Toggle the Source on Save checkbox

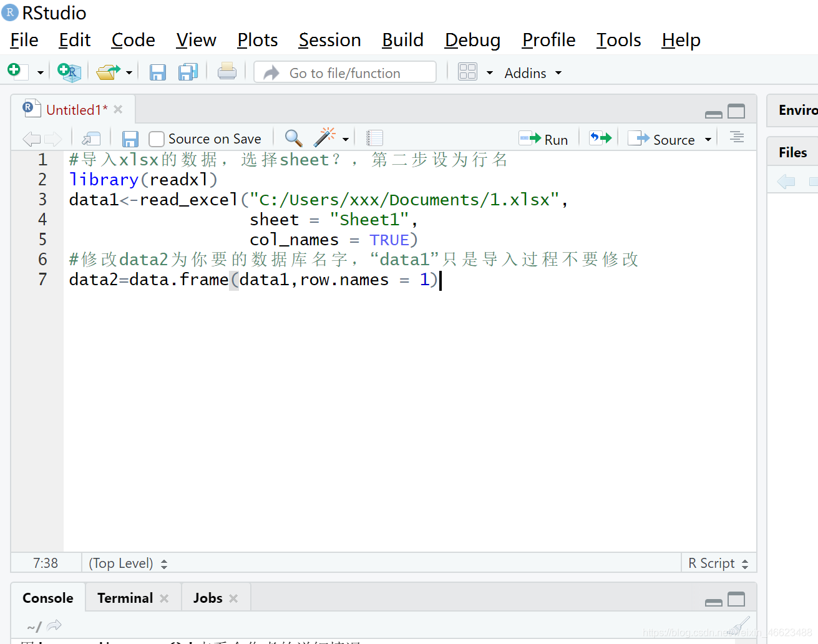pos(157,139)
